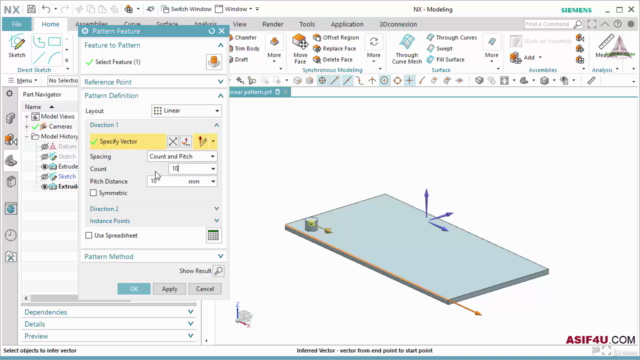Open the Part Navigator settings gear
The image size is (640, 360).
(10, 94)
